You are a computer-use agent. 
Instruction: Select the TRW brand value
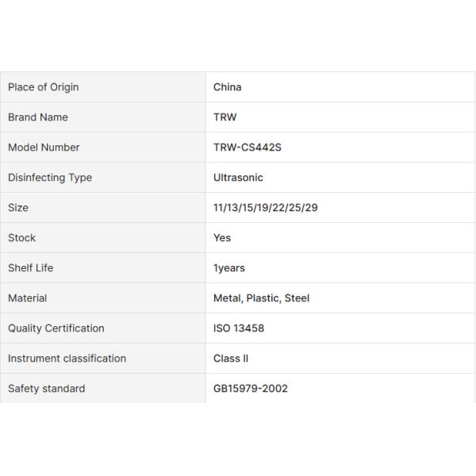click(225, 117)
